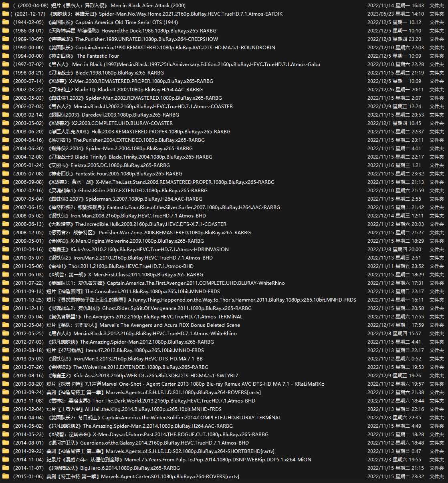Select Men.in.Black.1997.25th.Anniversary.Edition folder name
The image size is (448, 483).
tap(166, 64)
